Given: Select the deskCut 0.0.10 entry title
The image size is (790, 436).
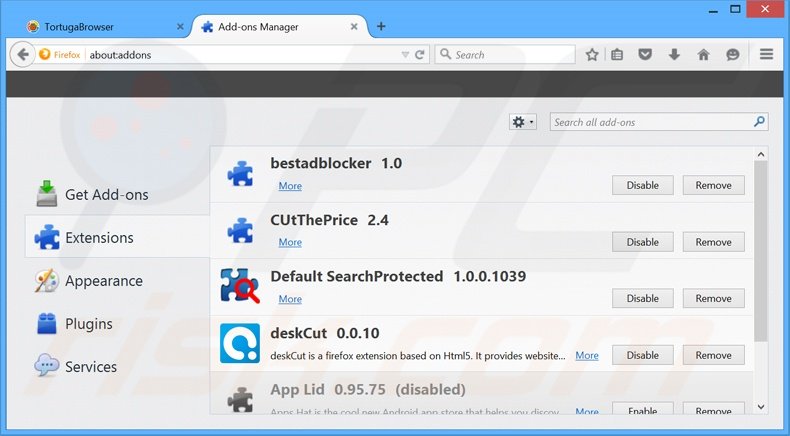Looking at the screenshot, I should 325,333.
